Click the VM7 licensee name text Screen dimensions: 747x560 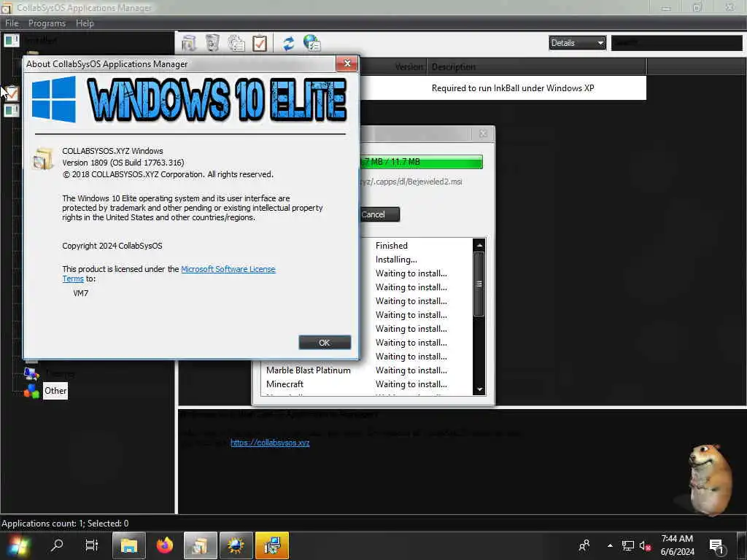80,293
